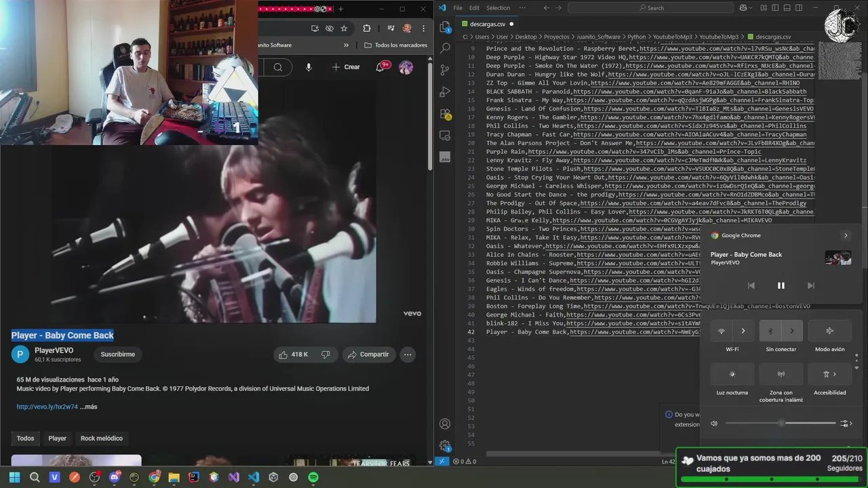Screen dimensions: 868x488
Task: Open the VS Code overflow menu ellipsis
Action: tap(521, 8)
